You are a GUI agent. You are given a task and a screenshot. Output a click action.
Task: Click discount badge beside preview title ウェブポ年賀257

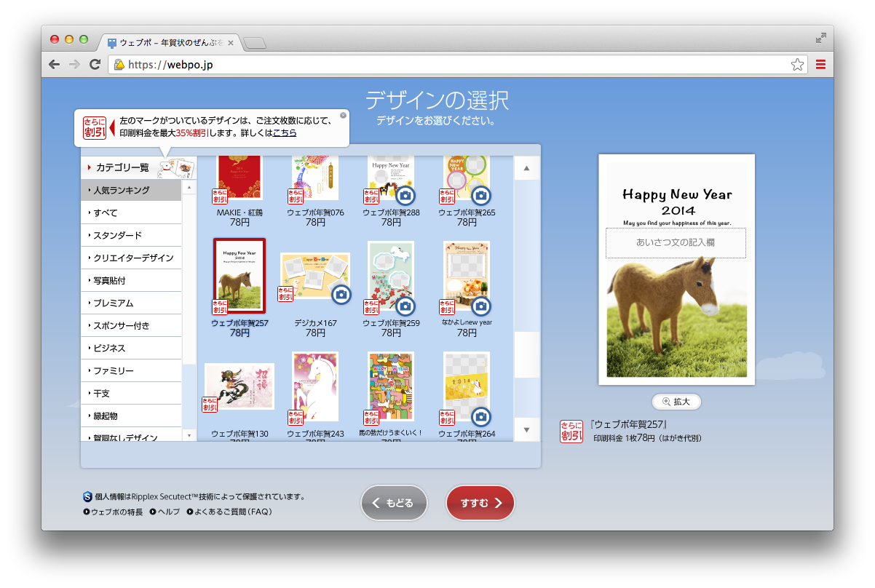(571, 432)
